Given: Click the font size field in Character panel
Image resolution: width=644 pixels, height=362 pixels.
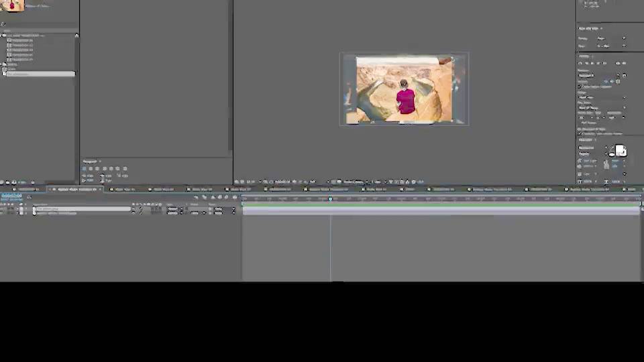Looking at the screenshot, I should (x=590, y=160).
